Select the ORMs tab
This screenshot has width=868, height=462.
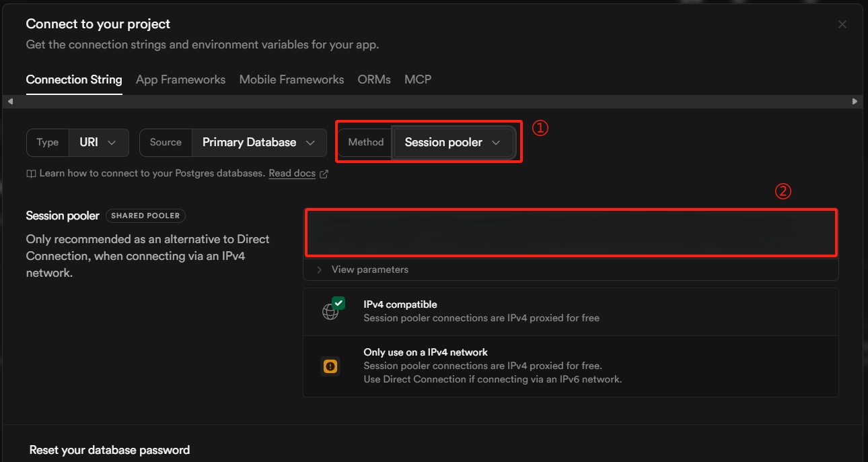374,79
